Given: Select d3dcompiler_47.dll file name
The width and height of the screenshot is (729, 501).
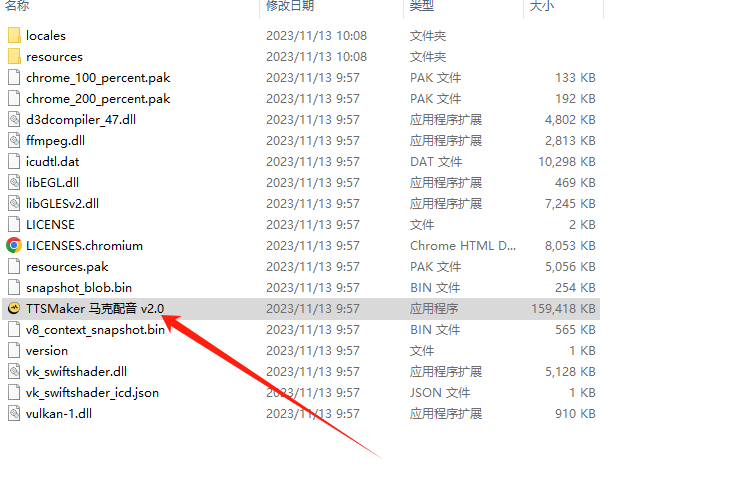Looking at the screenshot, I should coord(81,119).
